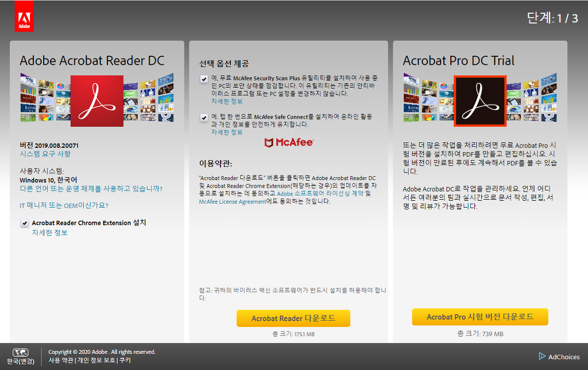Open the 사용 약관 footer link
Image resolution: width=588 pixels, height=370 pixels.
point(61,360)
